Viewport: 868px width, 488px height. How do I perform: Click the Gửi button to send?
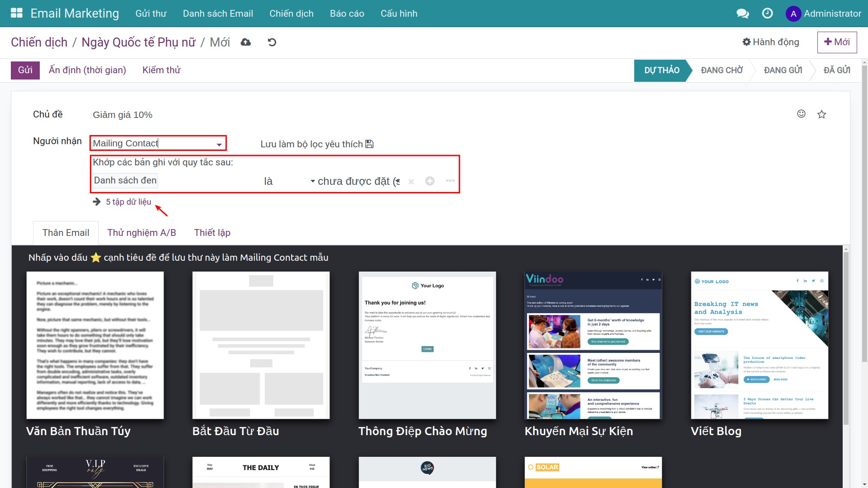tap(25, 70)
